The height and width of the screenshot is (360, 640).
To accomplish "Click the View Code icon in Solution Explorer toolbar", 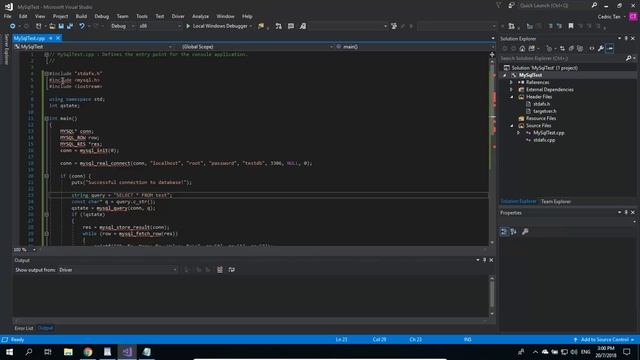I will pyautogui.click(x=592, y=49).
